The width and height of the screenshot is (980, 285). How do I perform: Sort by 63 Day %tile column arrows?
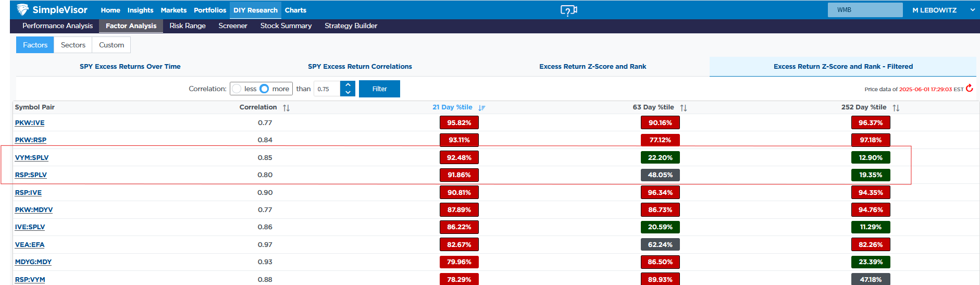pyautogui.click(x=684, y=108)
